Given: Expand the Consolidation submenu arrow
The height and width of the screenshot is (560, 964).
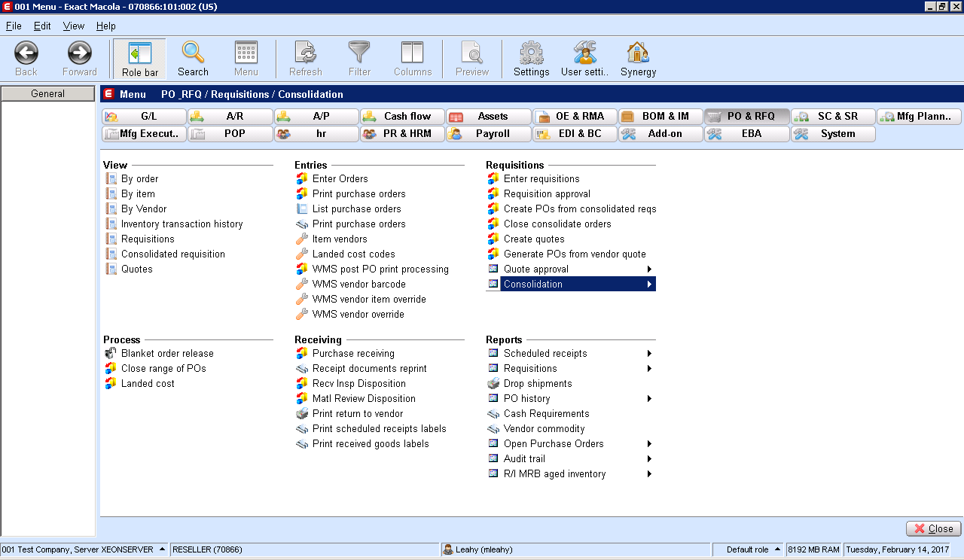Looking at the screenshot, I should tap(649, 284).
